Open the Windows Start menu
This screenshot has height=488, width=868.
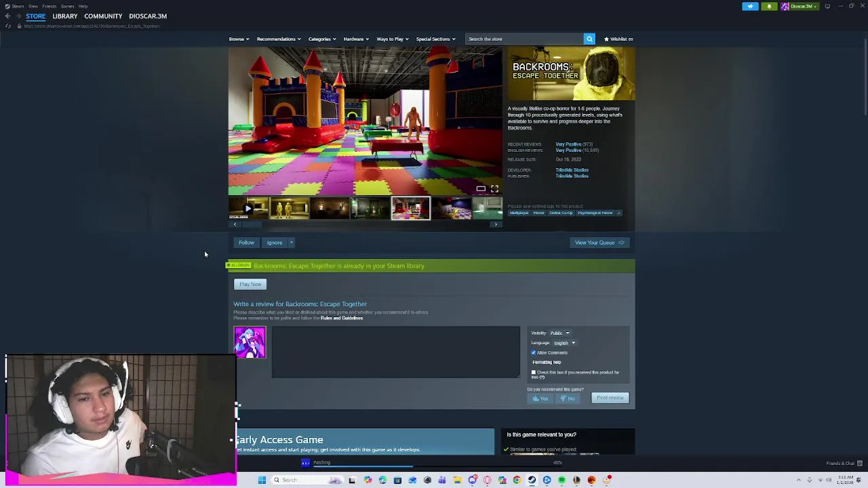(x=262, y=480)
